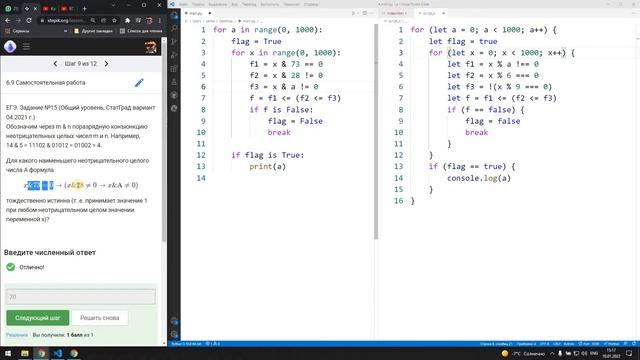Image resolution: width=640 pixels, height=360 pixels.
Task: Open the Explorer view in the VS Code activity bar
Action: [174, 16]
